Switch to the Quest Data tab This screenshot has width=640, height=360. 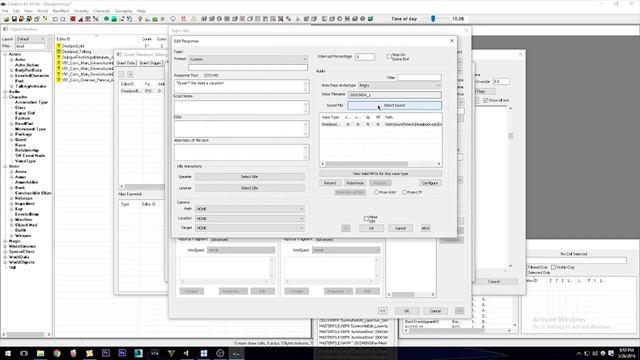[x=126, y=63]
